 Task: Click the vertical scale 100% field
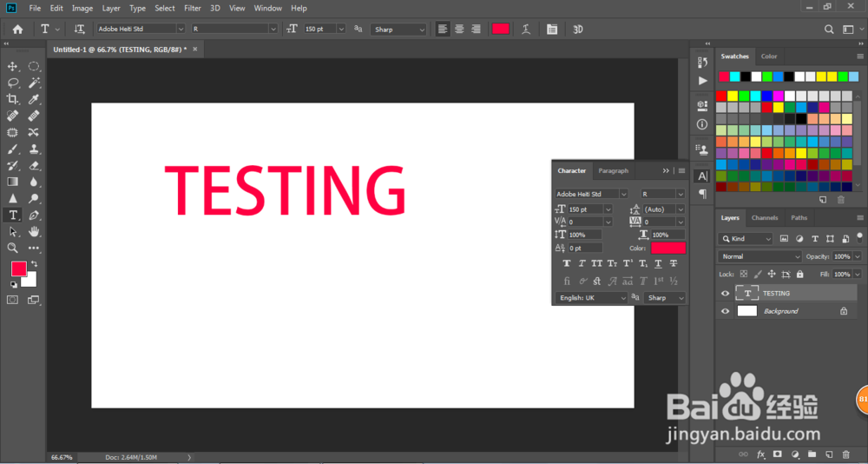click(584, 235)
